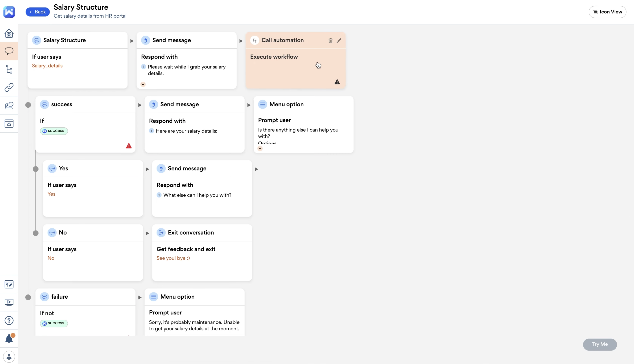Open the help question mark icon

click(x=9, y=320)
